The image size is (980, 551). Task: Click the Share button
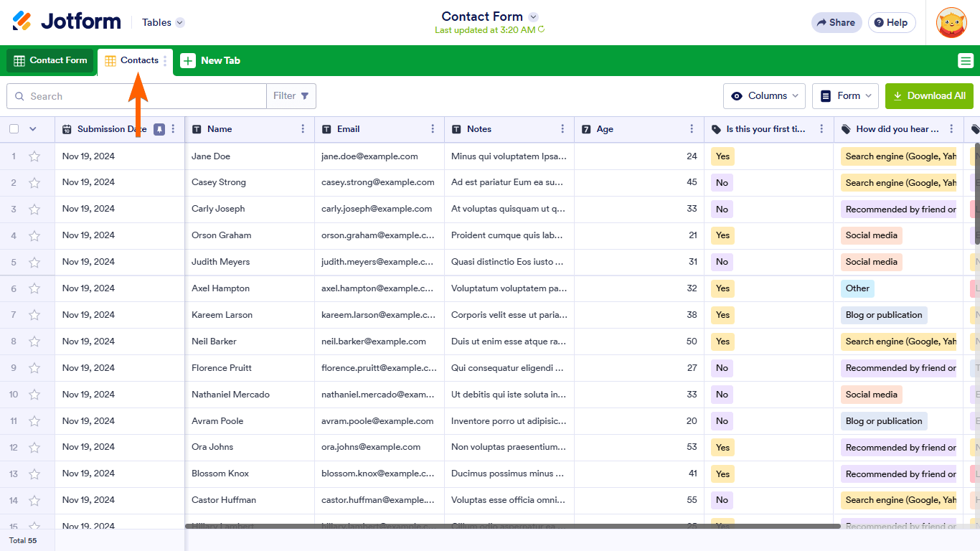(837, 22)
